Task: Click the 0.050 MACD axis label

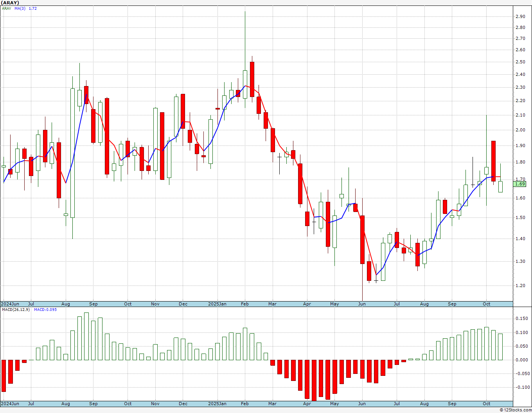Action: coord(521,346)
